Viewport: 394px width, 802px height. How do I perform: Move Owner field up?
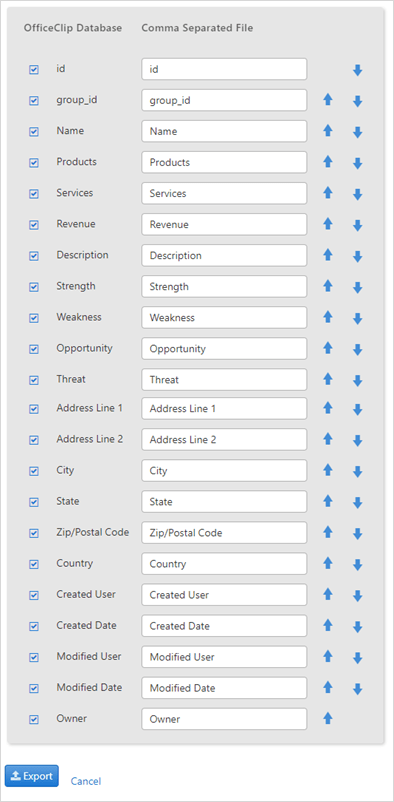[329, 718]
